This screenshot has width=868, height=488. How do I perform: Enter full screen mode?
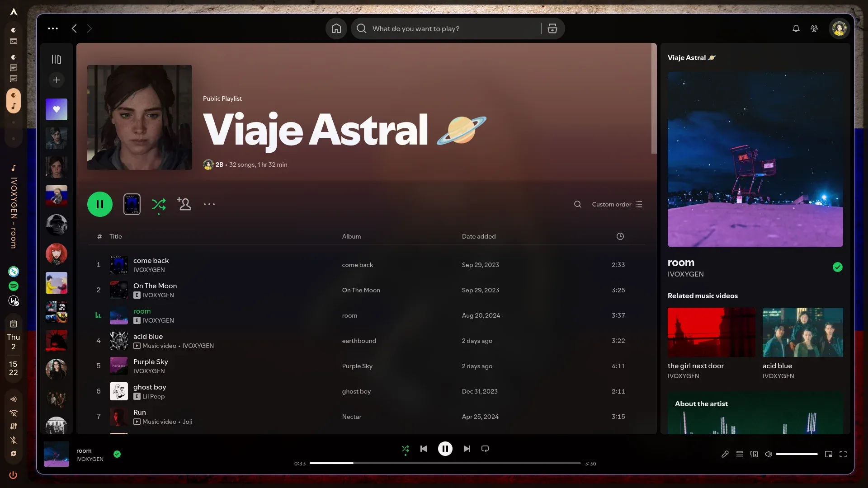(x=843, y=454)
